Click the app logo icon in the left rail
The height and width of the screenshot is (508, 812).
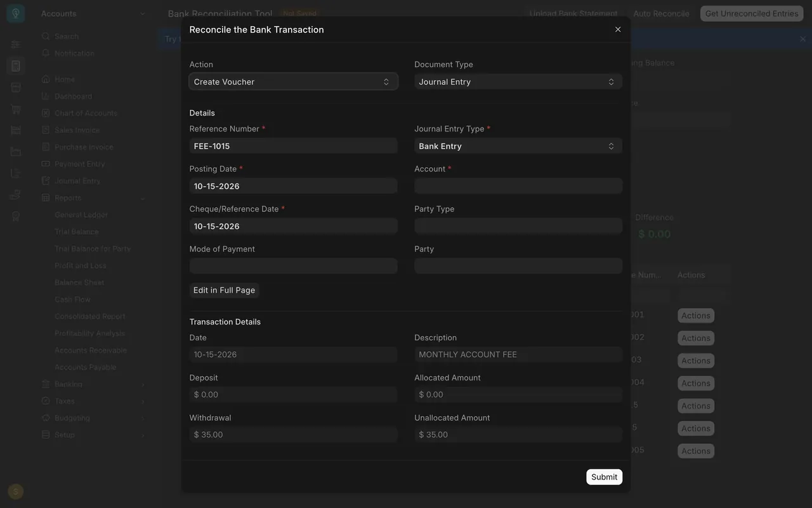tap(16, 13)
